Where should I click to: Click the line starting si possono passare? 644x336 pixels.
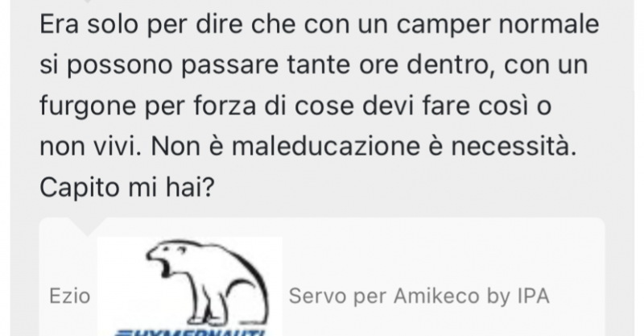[314, 65]
